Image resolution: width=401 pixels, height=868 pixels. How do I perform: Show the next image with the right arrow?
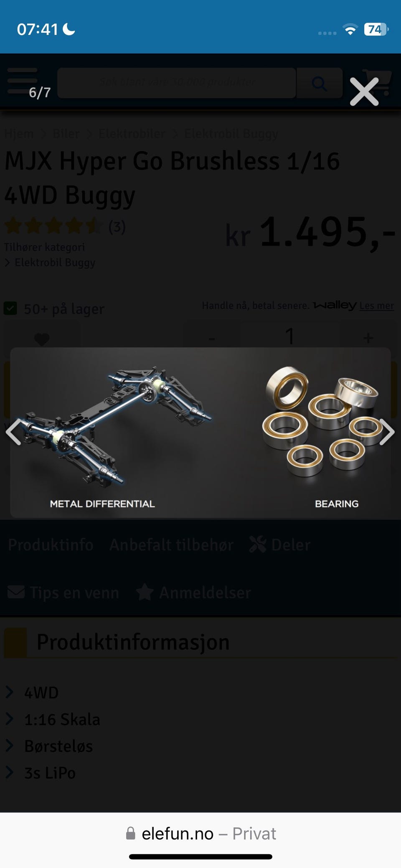[387, 432]
